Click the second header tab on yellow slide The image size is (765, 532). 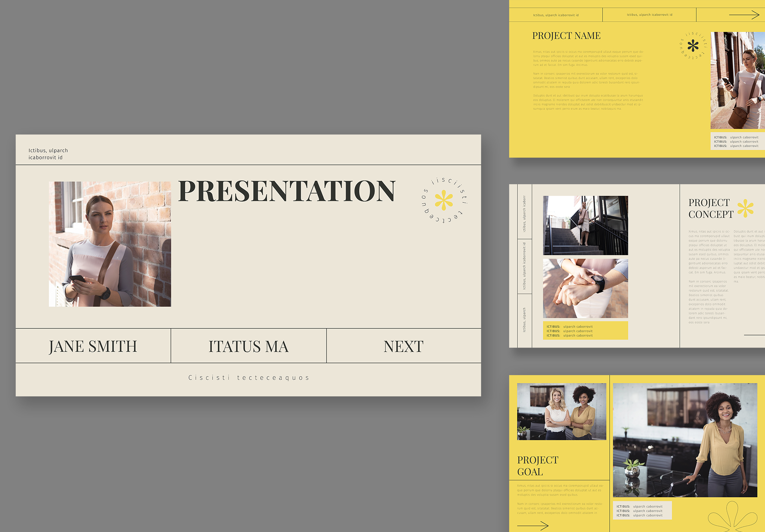tap(649, 15)
